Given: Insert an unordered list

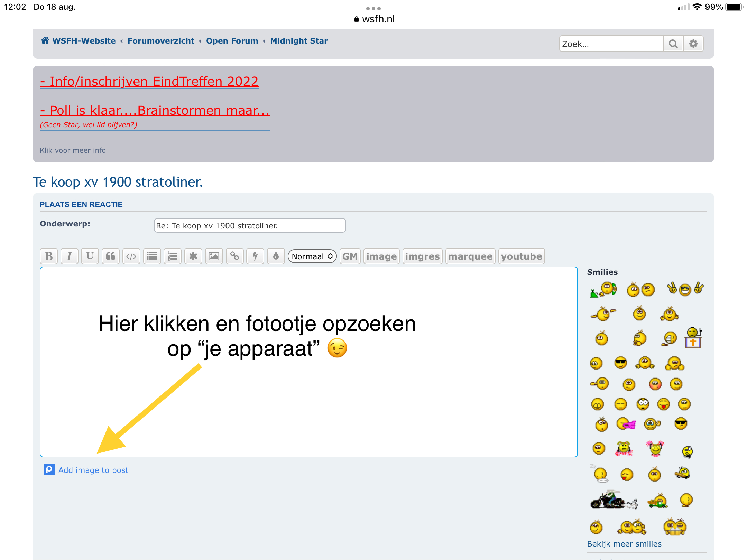Looking at the screenshot, I should (x=152, y=256).
